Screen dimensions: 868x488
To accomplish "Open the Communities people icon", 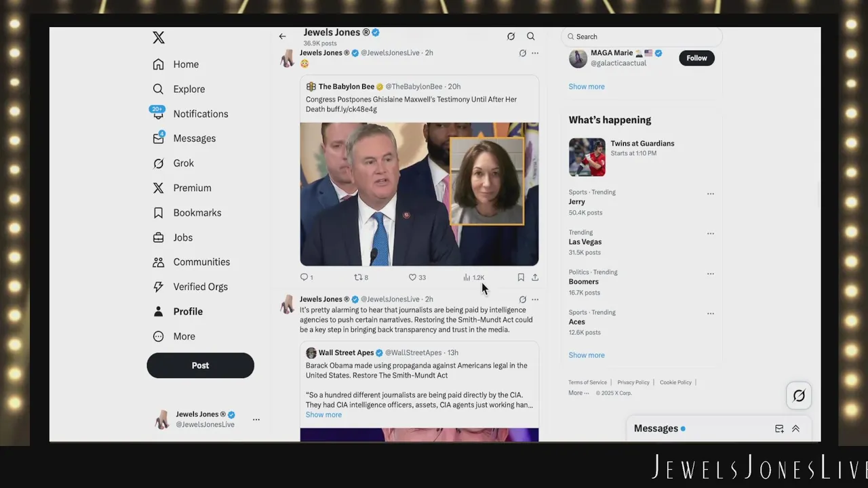I will tap(158, 262).
